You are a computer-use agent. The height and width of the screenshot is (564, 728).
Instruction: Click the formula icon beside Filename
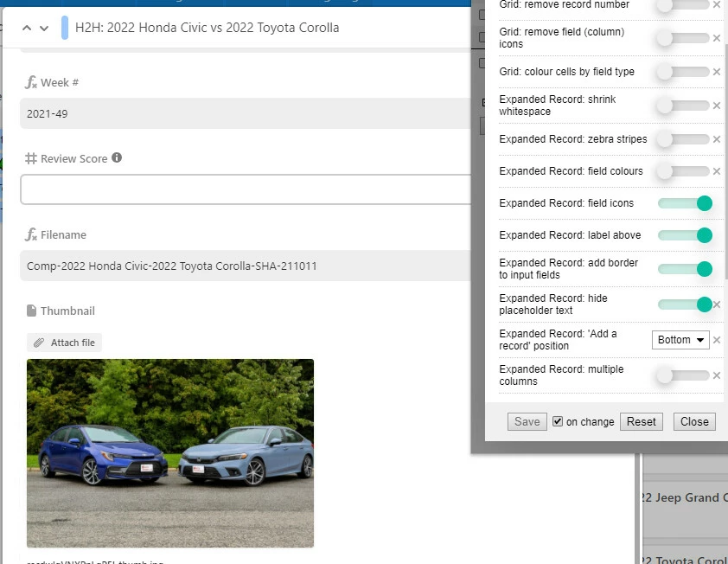[30, 234]
